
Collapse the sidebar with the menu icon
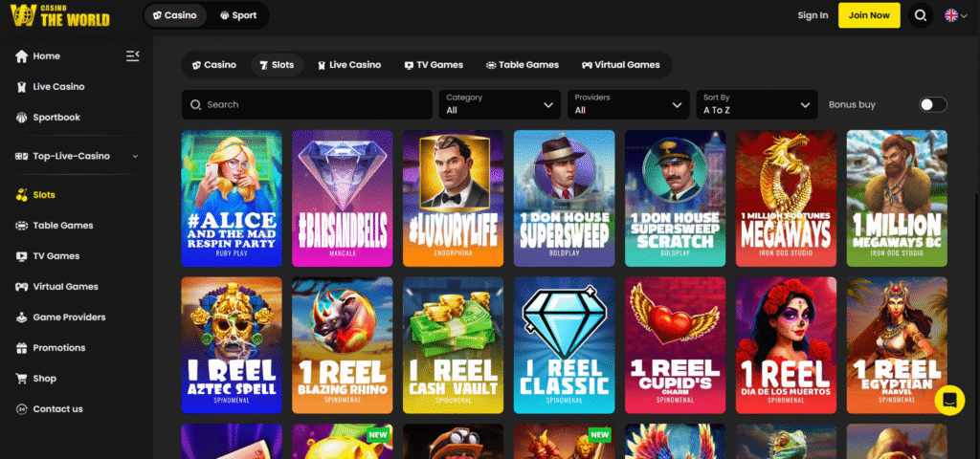133,56
